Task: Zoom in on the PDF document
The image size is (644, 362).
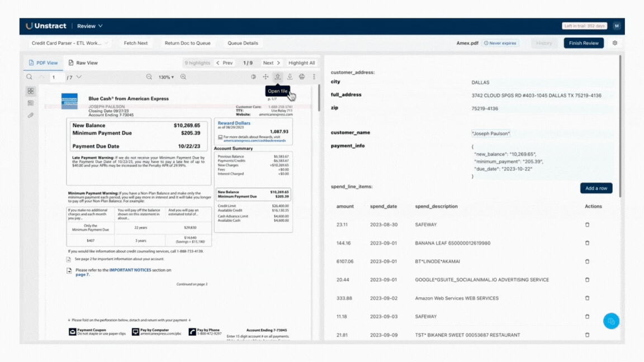Action: pos(183,77)
